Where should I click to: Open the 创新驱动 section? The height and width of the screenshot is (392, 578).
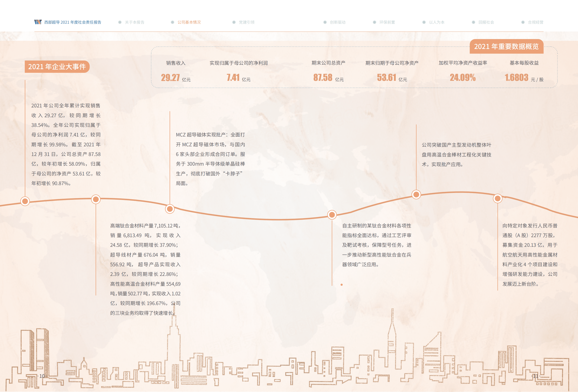338,22
